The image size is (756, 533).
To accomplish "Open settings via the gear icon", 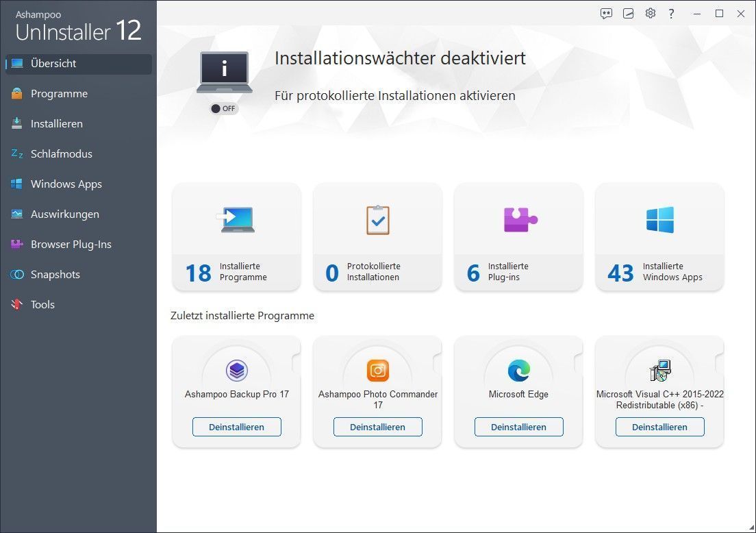I will coord(651,14).
